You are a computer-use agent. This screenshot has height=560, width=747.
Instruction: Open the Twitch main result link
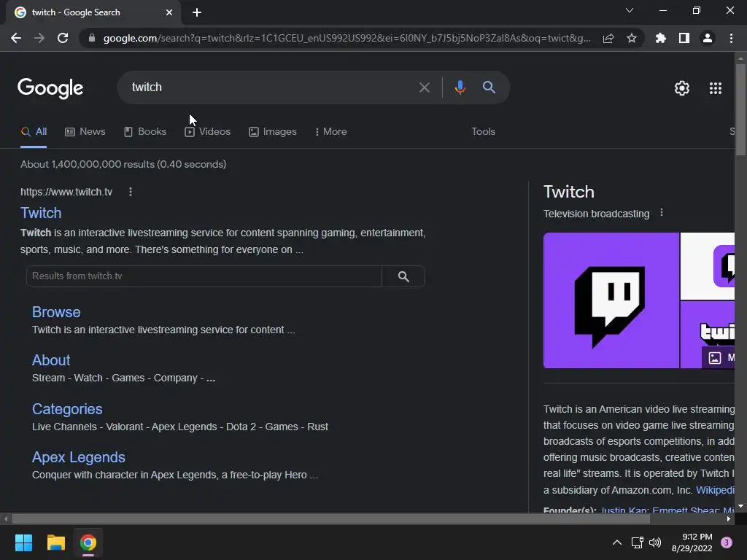pos(41,213)
